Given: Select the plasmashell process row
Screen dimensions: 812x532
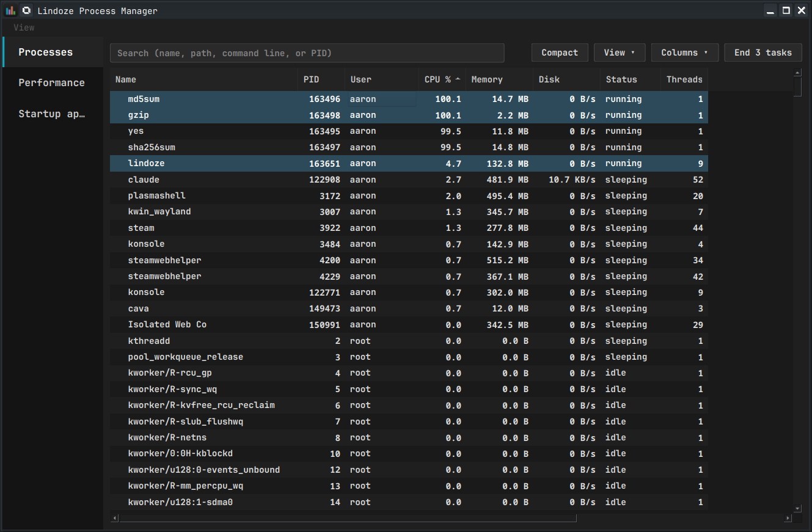Looking at the screenshot, I should [409, 195].
